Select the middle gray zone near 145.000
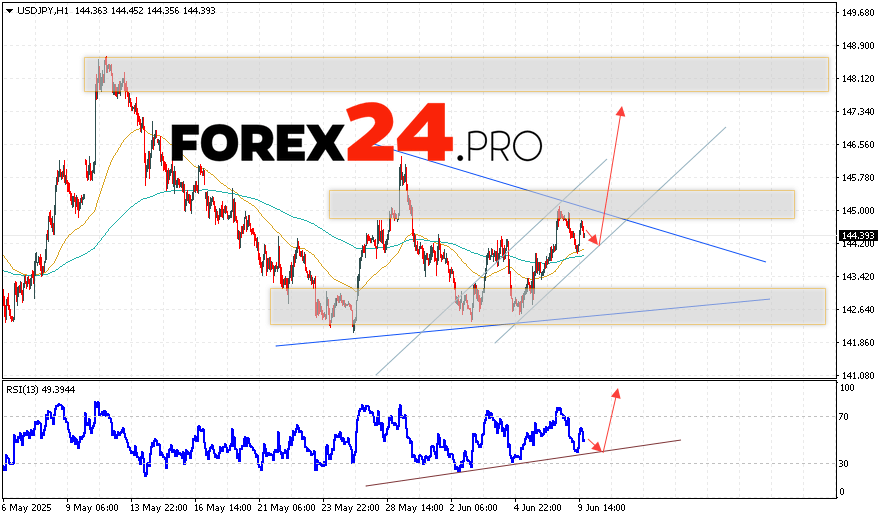 (x=560, y=204)
